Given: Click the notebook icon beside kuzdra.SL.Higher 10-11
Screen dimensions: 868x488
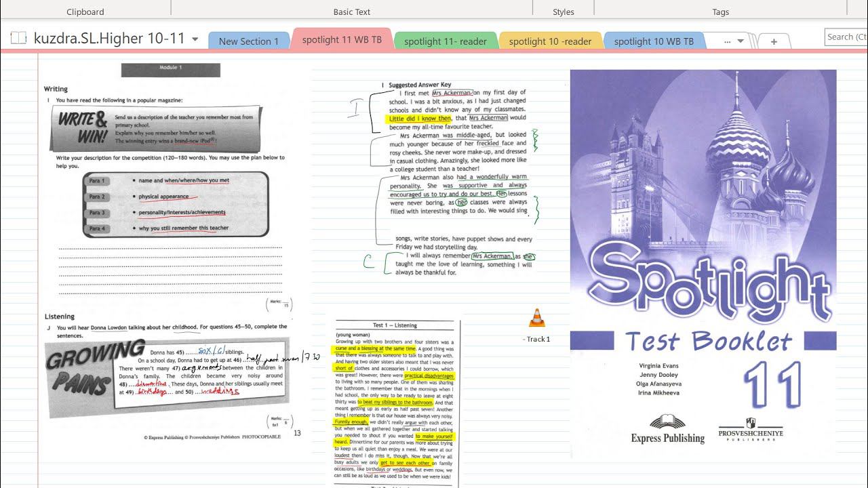Looking at the screenshot, I should coord(19,38).
